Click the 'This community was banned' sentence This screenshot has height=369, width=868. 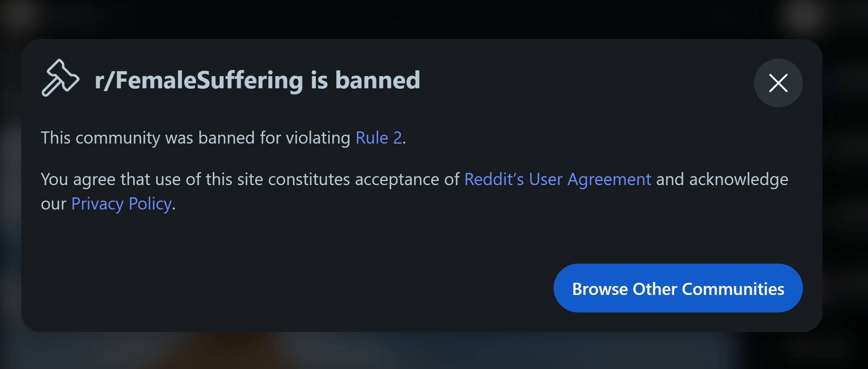pos(223,138)
